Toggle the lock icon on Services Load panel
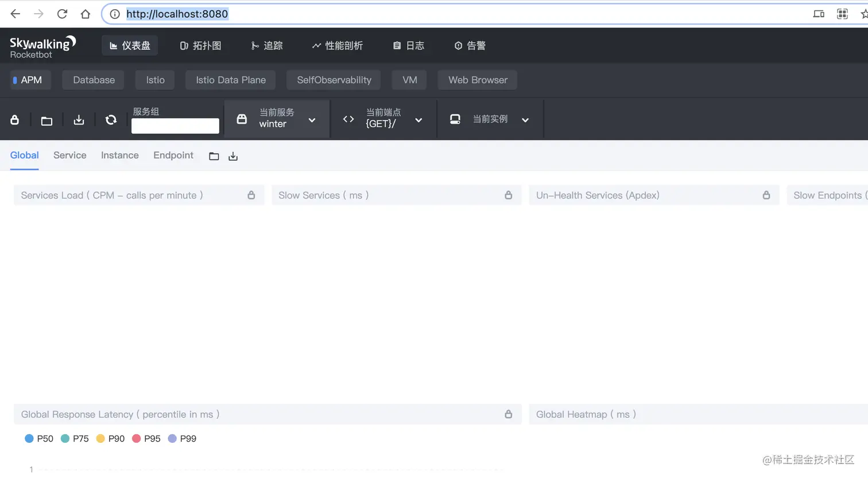The height and width of the screenshot is (479, 868). tap(251, 195)
